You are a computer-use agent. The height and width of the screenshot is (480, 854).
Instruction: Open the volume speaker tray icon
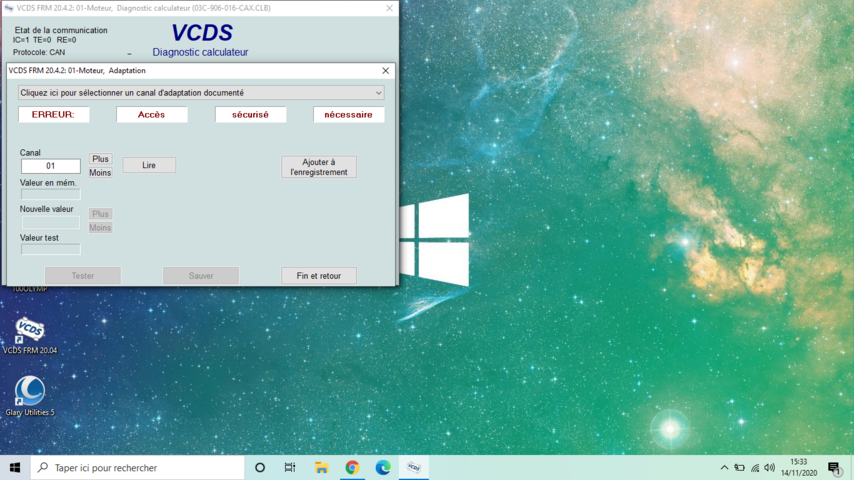click(x=770, y=467)
